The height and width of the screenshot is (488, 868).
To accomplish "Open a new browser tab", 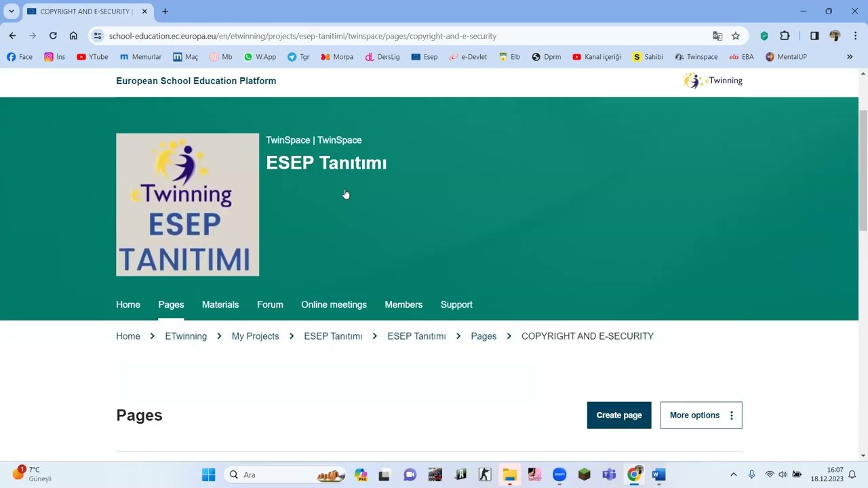I will [x=165, y=12].
